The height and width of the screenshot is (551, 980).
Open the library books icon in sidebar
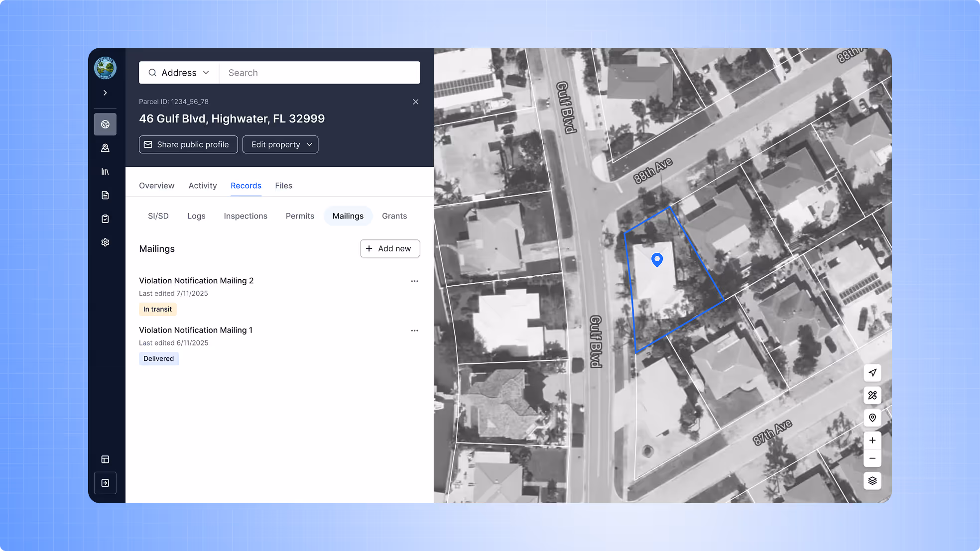pos(105,172)
